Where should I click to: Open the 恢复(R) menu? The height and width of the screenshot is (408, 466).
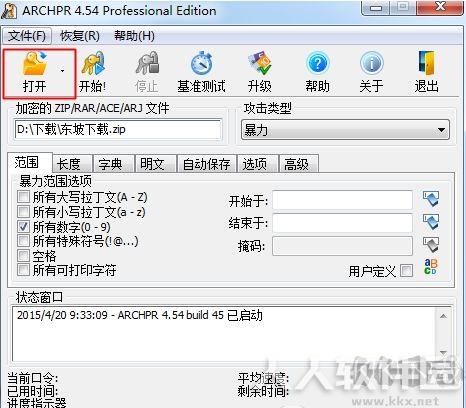80,36
